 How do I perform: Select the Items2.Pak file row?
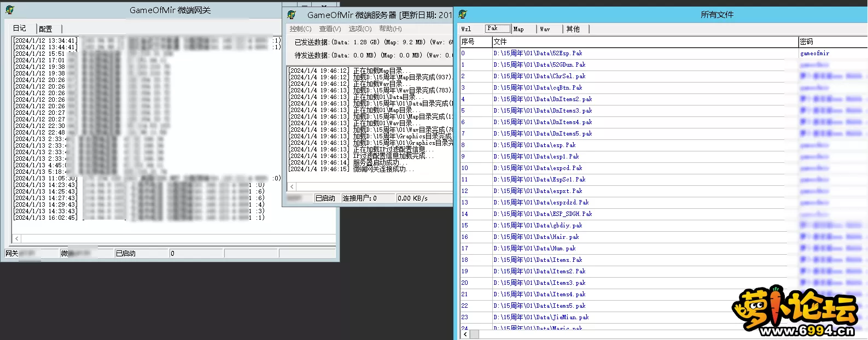(663, 271)
